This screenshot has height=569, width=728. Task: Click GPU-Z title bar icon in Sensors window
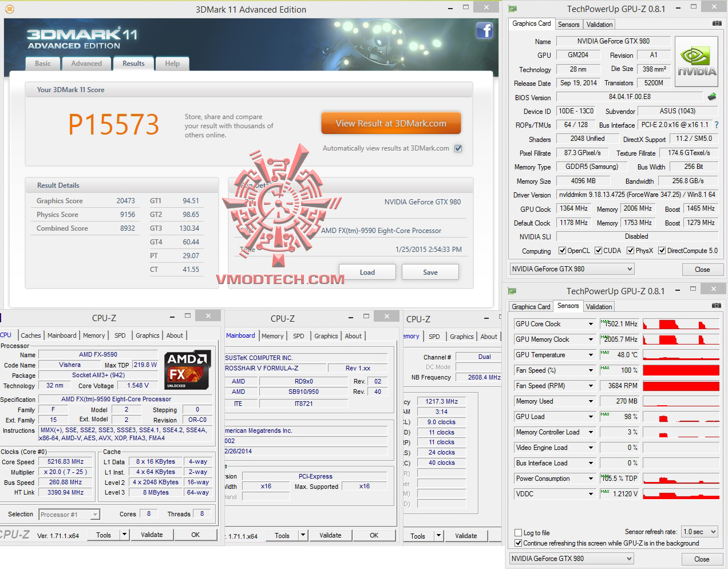[x=512, y=291]
